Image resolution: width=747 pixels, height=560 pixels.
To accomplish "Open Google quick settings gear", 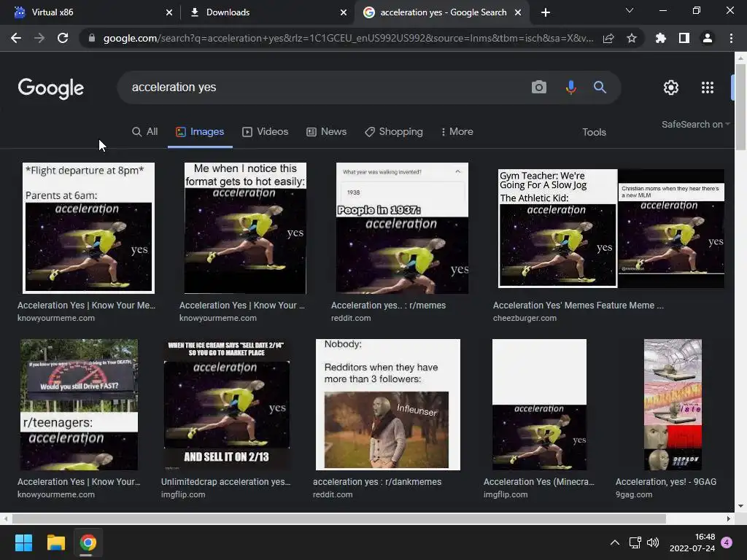I will [x=671, y=87].
